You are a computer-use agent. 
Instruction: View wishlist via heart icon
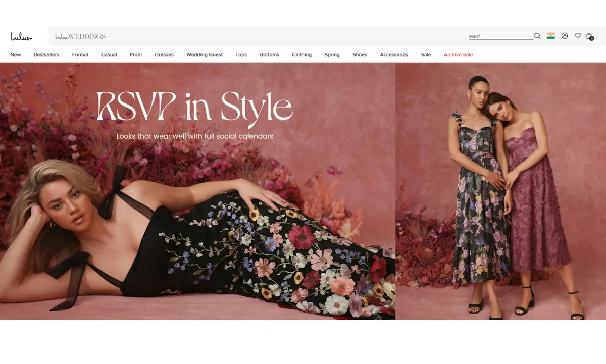coord(578,36)
